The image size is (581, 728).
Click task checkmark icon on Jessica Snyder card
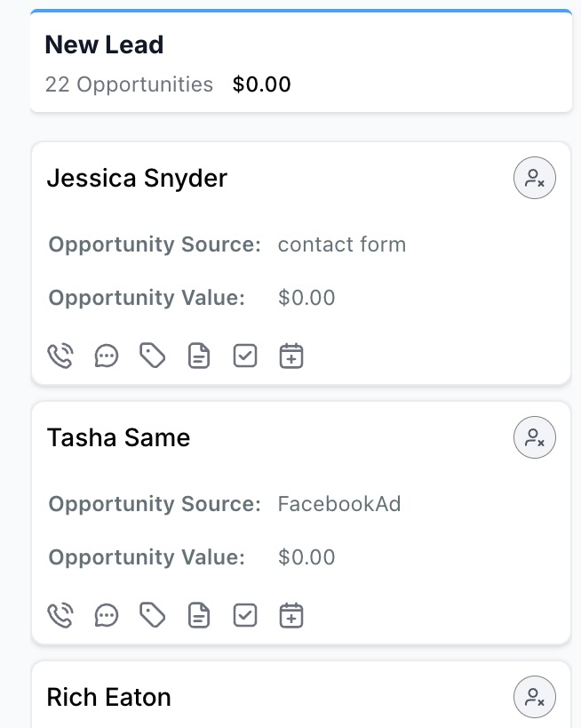245,356
